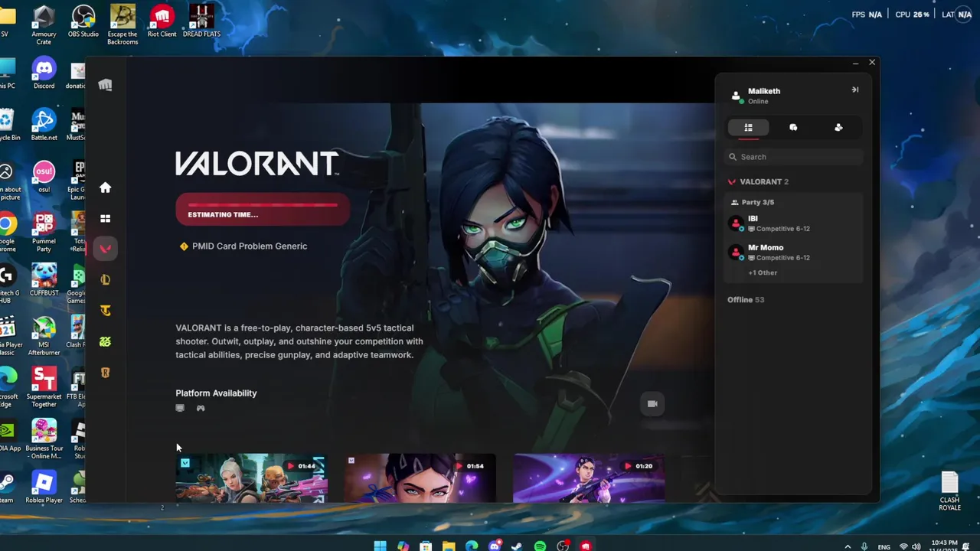This screenshot has width=980, height=551.
Task: Open MSI Afterburner desktop shortcut
Action: tap(44, 336)
